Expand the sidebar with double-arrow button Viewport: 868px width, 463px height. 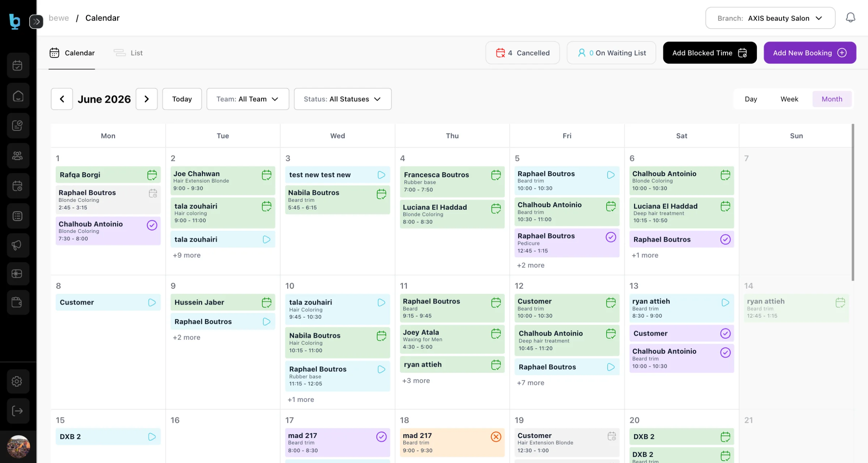point(36,22)
